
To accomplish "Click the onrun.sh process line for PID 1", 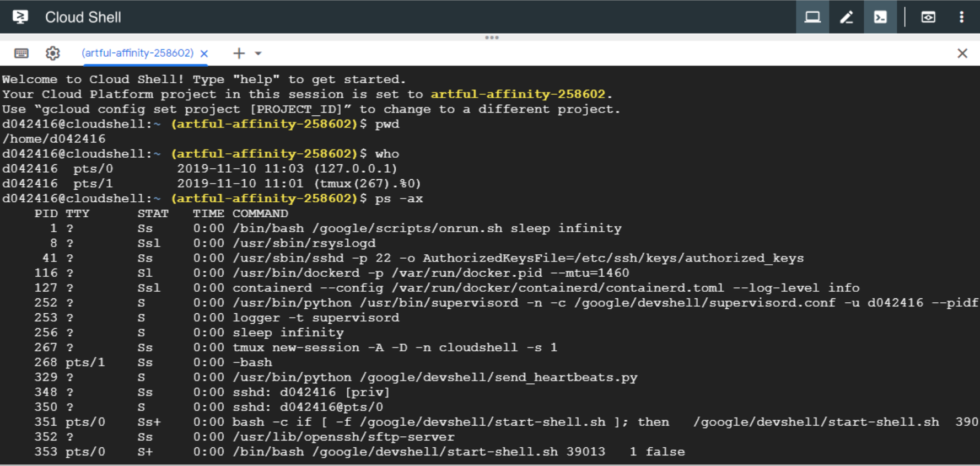I will (336, 228).
